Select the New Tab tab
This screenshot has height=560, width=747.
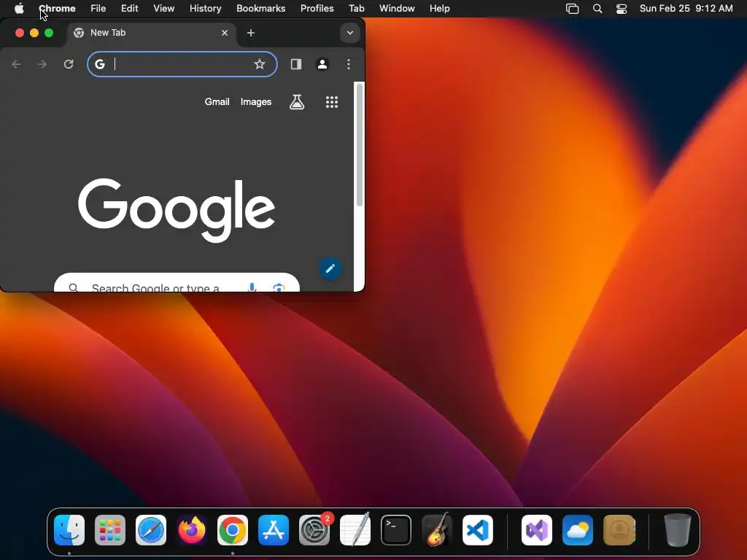152,33
